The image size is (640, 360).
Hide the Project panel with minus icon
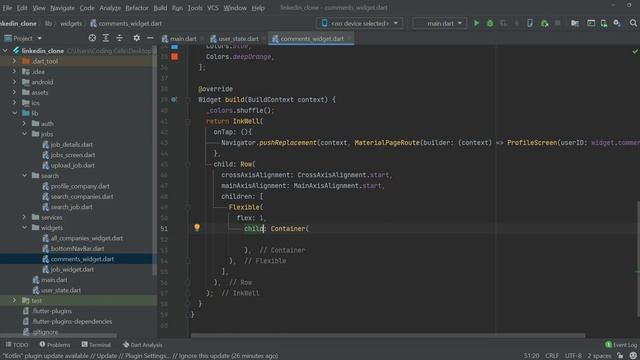pos(150,38)
